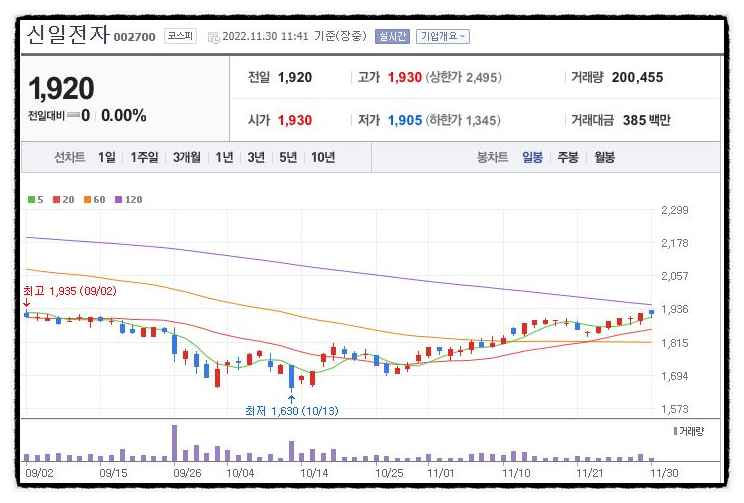Click the 거래대금 value 385 백만
Viewport: 744px width, 503px height.
(646, 120)
